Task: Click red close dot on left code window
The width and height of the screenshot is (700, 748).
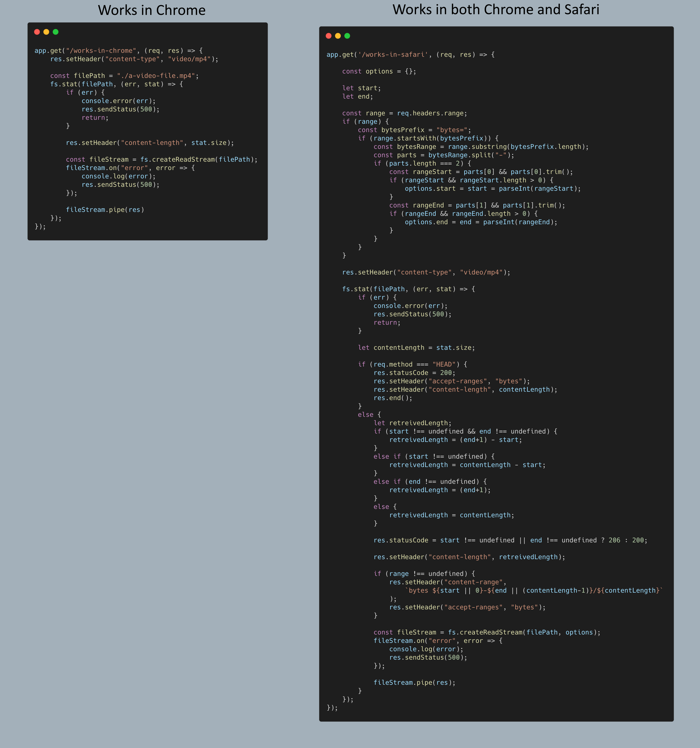Action: pyautogui.click(x=37, y=32)
